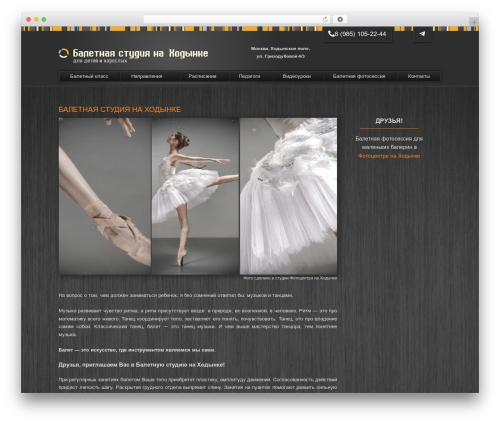Click the bold line starting Друзья, приглашаем Вас
The width and height of the screenshot is (500, 423).
pyautogui.click(x=142, y=365)
